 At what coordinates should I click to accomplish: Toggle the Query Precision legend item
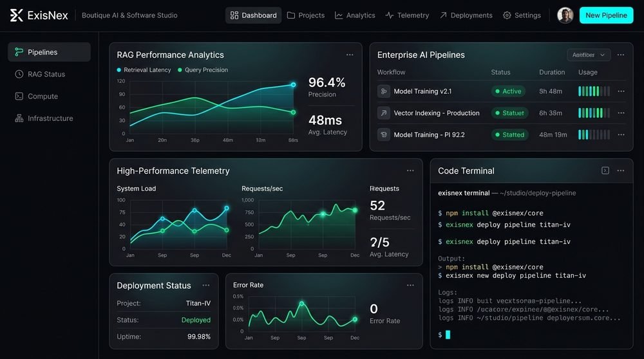(x=203, y=69)
